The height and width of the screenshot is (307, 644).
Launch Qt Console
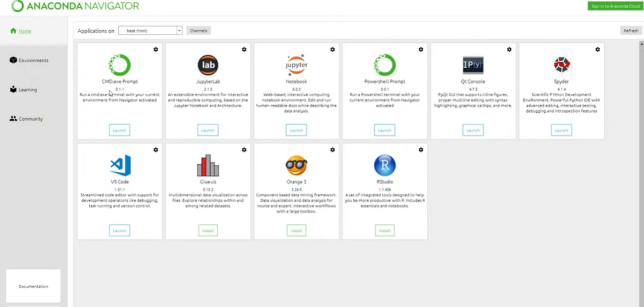473,130
